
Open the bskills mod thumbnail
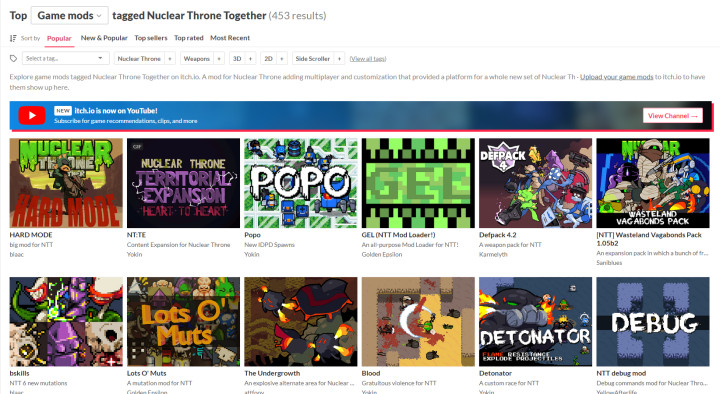click(66, 321)
